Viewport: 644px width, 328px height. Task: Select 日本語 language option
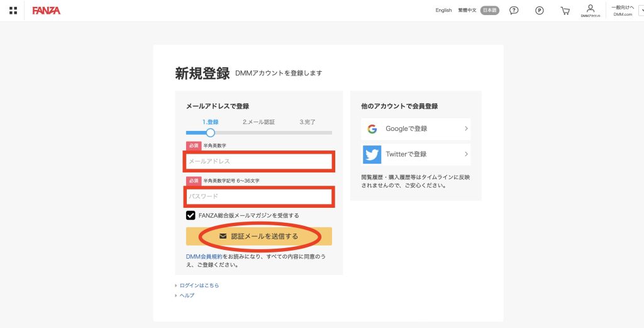click(490, 11)
